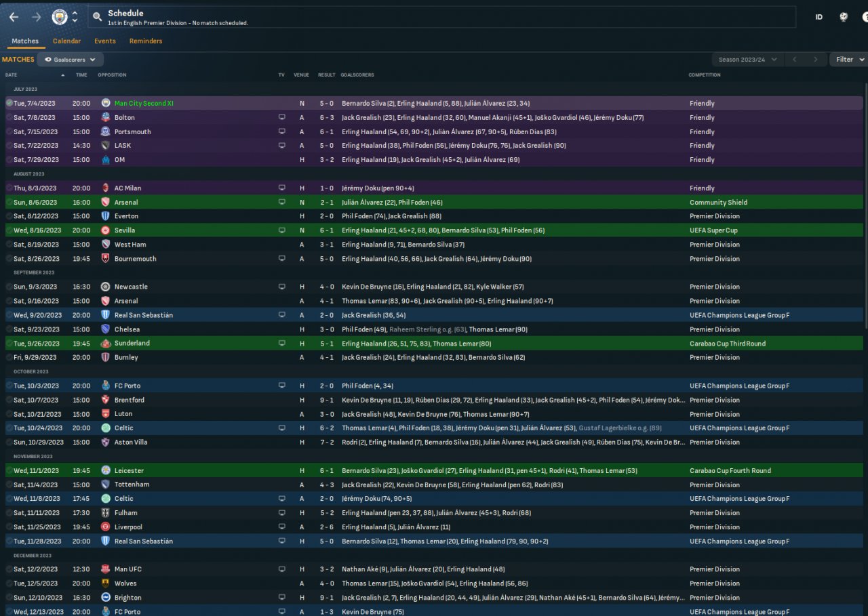Toggle the status circle for Sat 10/7/2023 match
Image resolution: width=868 pixels, height=616 pixels.
coord(9,400)
